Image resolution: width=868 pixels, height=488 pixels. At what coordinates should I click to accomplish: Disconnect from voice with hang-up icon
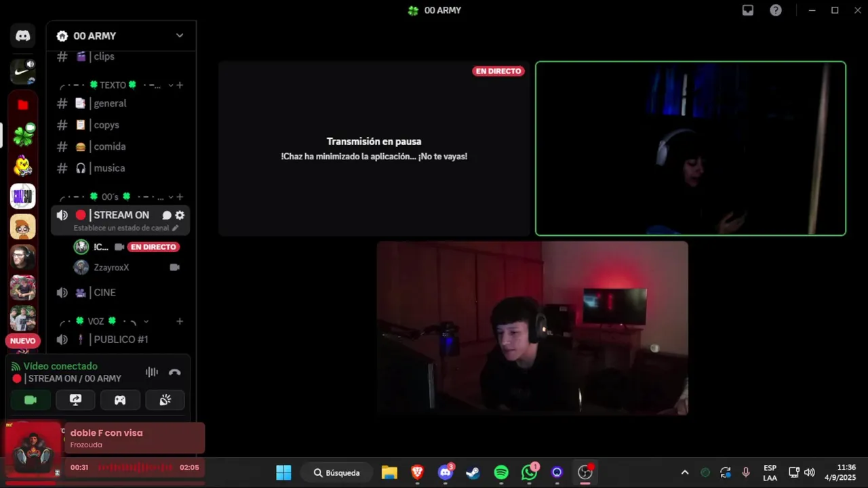coord(175,372)
